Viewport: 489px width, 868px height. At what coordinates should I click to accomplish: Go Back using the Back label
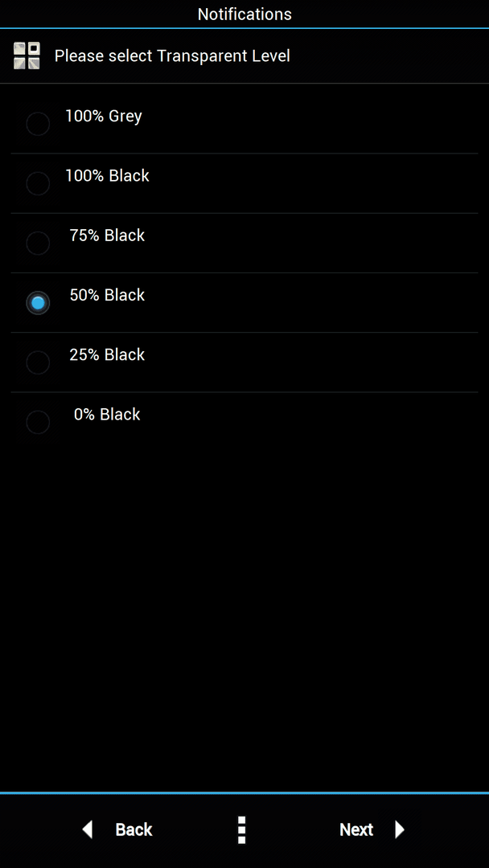(134, 829)
